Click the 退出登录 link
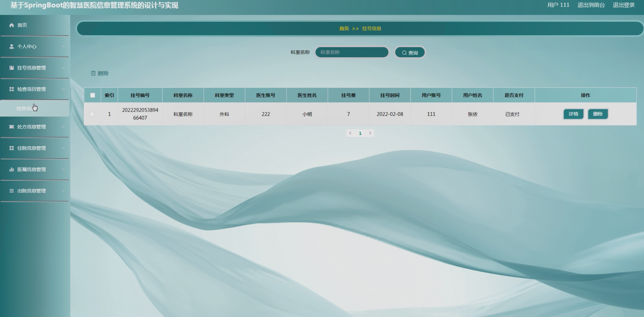 point(623,5)
